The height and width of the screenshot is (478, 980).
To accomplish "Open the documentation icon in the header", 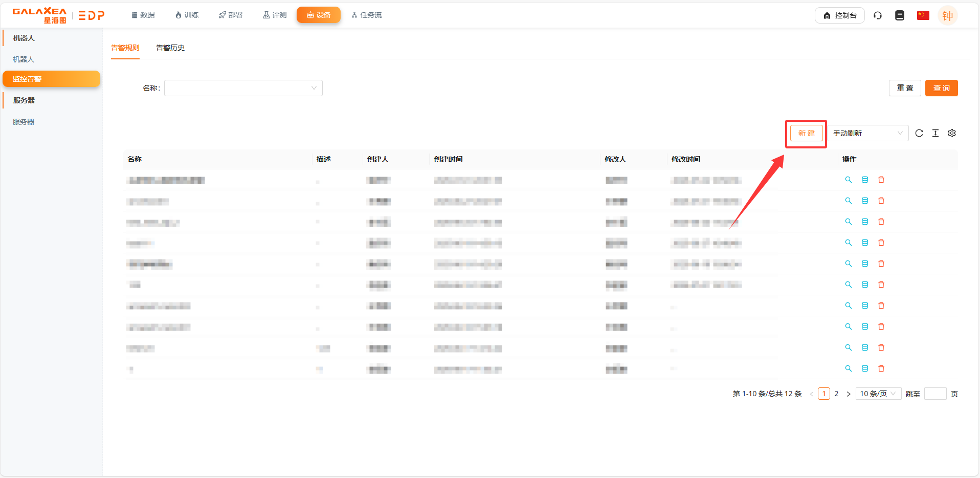I will (900, 15).
